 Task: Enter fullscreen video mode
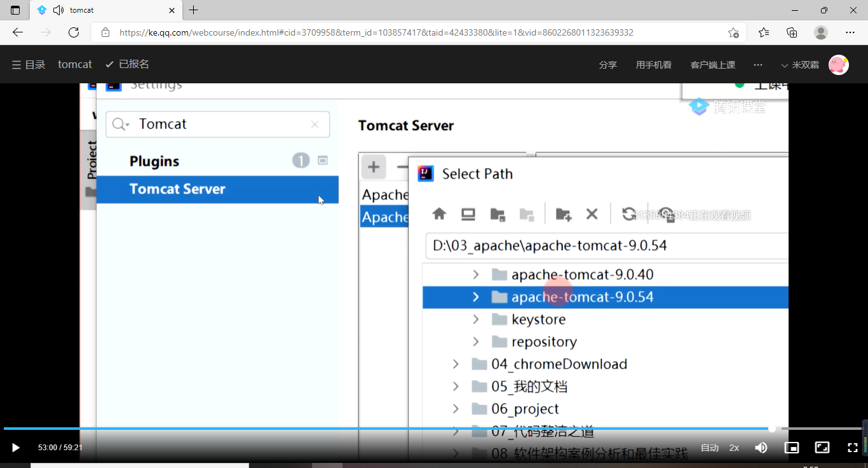click(853, 448)
